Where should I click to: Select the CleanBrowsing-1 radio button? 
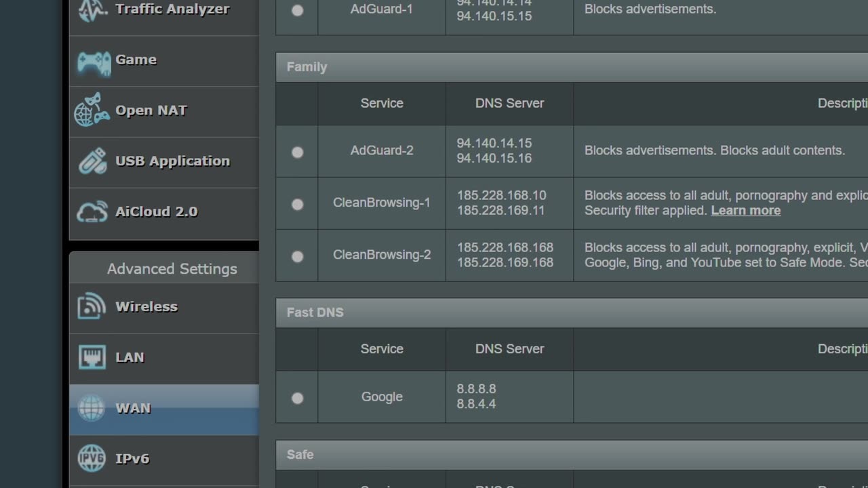[x=297, y=204]
